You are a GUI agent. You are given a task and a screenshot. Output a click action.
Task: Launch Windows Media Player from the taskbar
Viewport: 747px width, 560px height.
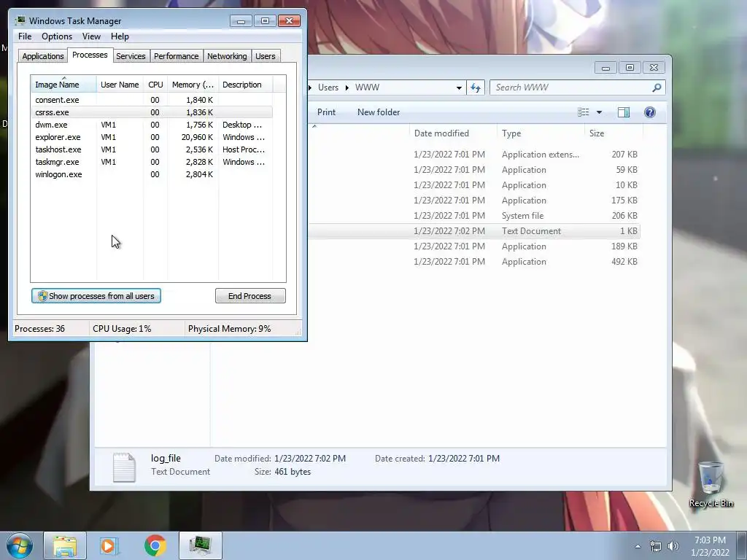coord(109,545)
